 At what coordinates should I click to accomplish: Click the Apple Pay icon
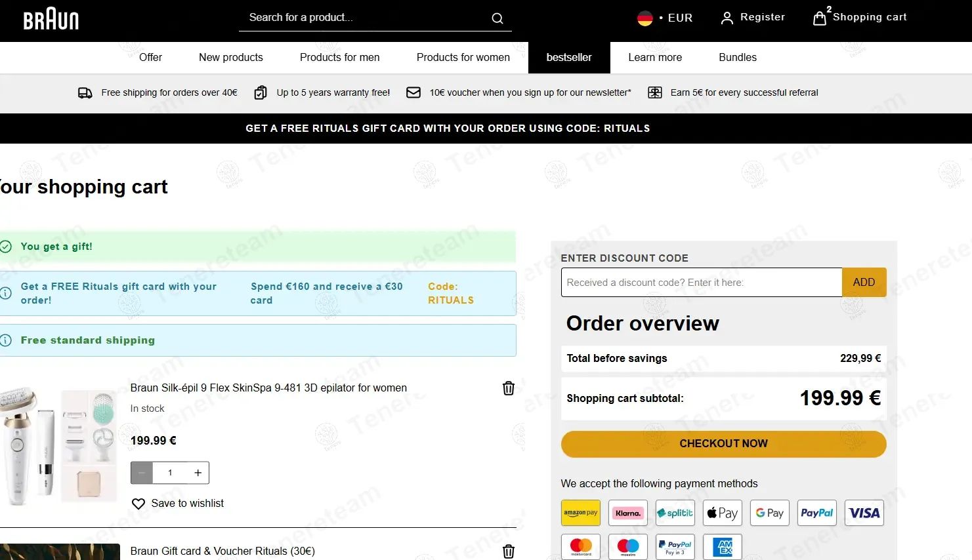tap(723, 513)
